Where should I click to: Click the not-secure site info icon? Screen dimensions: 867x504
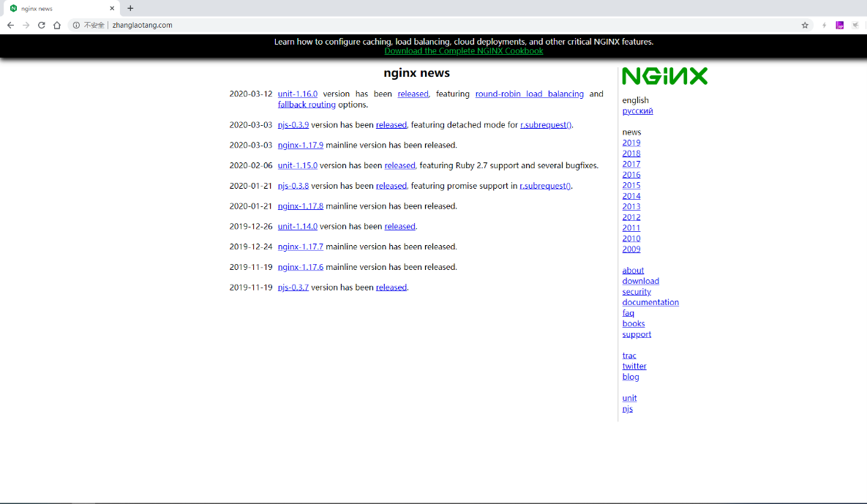click(x=76, y=25)
